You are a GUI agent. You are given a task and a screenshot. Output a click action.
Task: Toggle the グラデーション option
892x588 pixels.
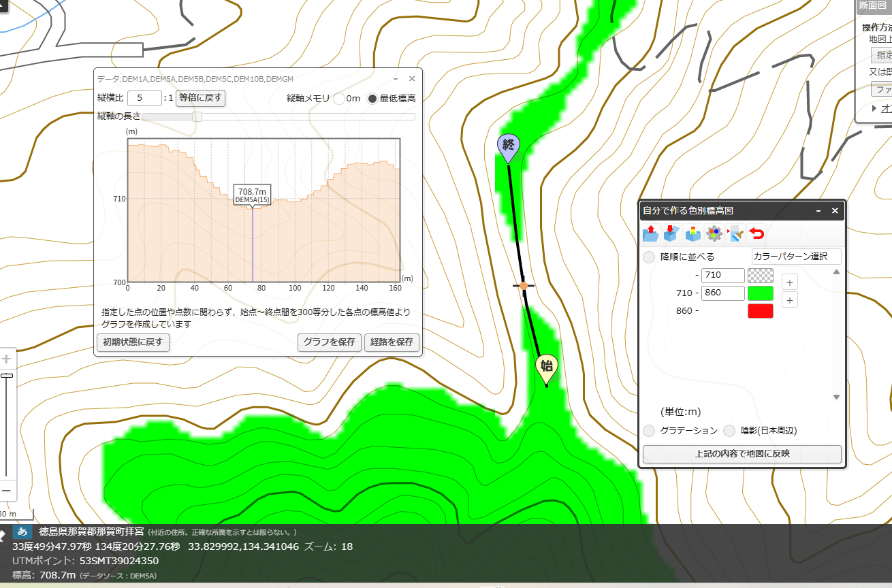coord(649,431)
